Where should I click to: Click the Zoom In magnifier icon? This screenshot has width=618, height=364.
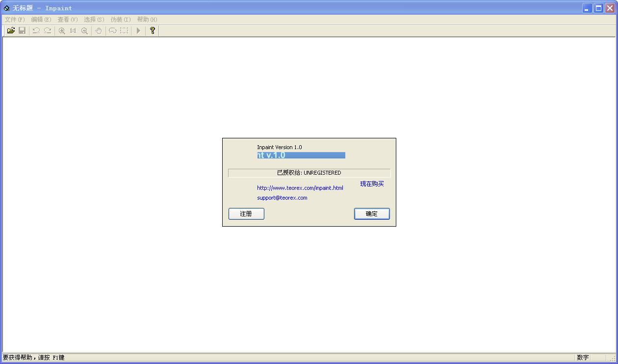[62, 30]
